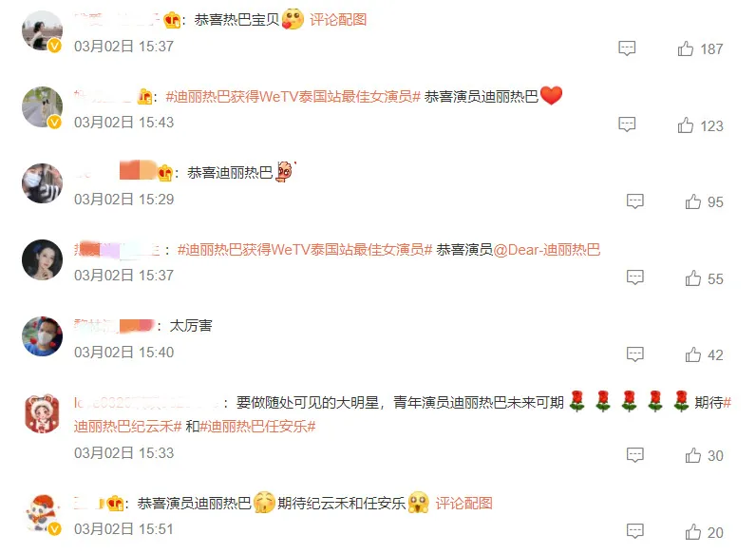This screenshot has height=554, width=756.
Task: Like the 太厉害 comment with 42 likes
Action: point(692,354)
